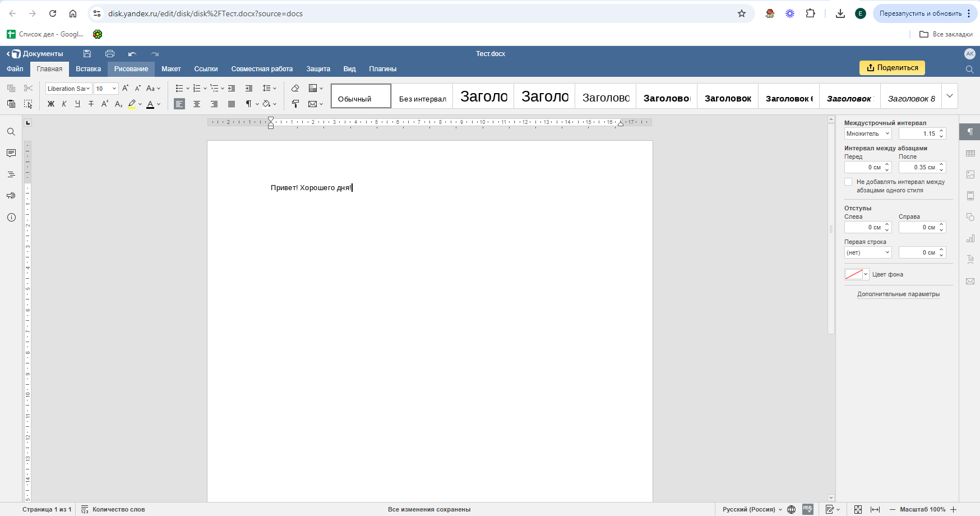Undo the last action
The image size is (980, 516).
tap(132, 54)
